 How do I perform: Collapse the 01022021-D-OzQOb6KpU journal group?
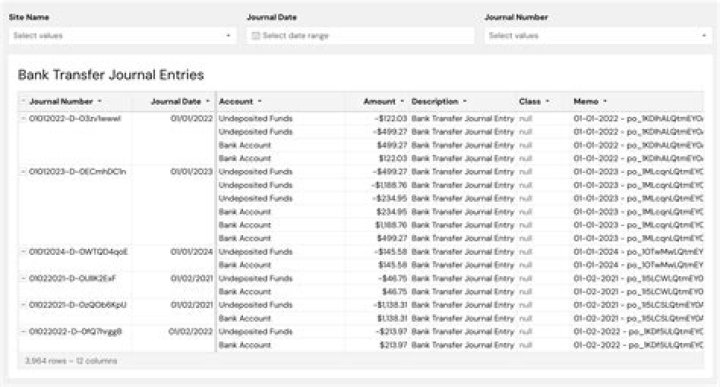(x=23, y=305)
